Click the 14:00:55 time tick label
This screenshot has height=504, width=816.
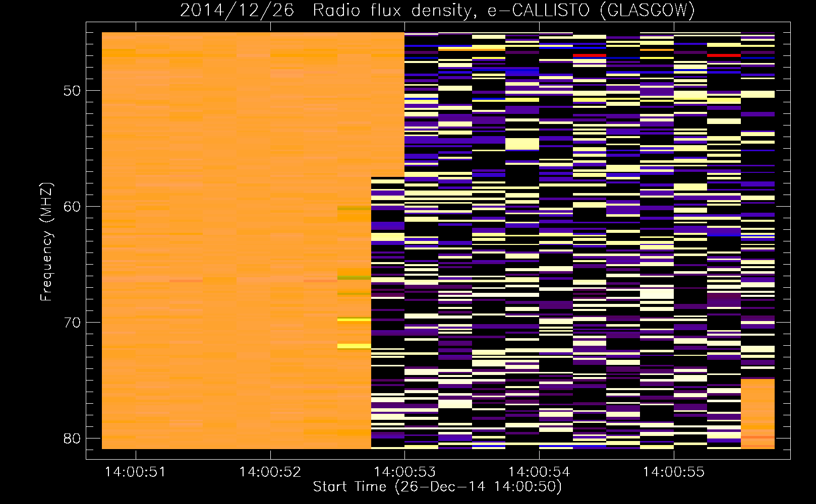click(674, 472)
